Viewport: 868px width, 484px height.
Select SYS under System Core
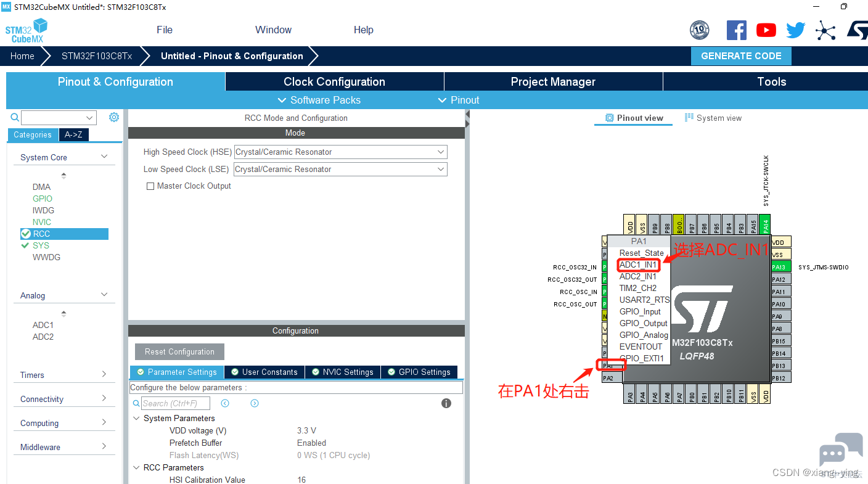point(41,245)
